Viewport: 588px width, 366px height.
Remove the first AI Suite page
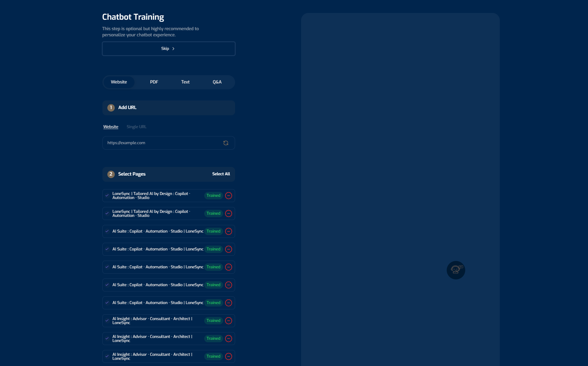point(229,231)
